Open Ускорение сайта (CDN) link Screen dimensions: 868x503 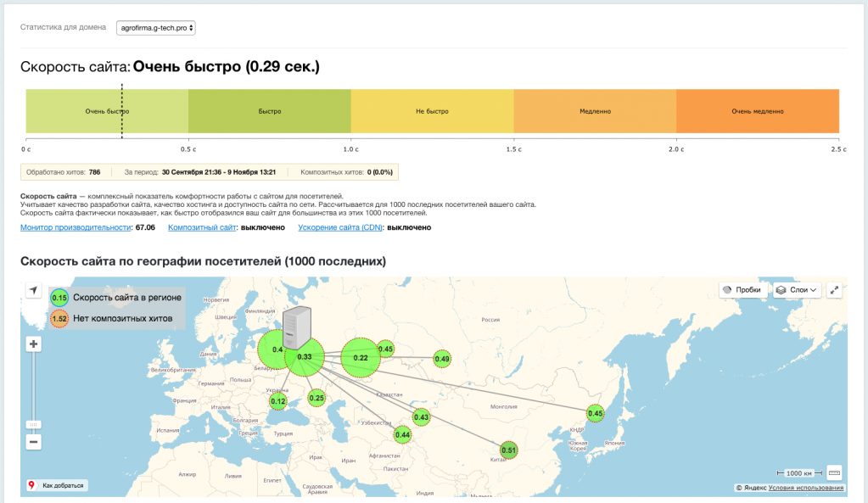coord(339,227)
